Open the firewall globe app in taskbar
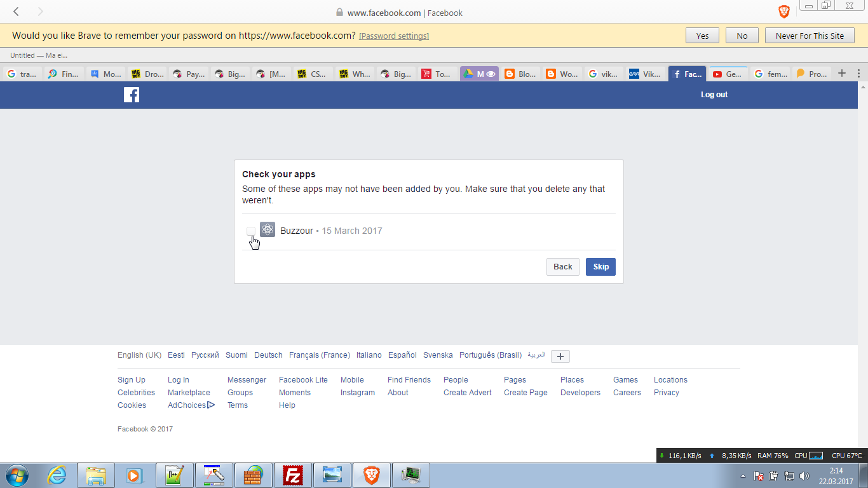The height and width of the screenshot is (488, 868). (254, 475)
